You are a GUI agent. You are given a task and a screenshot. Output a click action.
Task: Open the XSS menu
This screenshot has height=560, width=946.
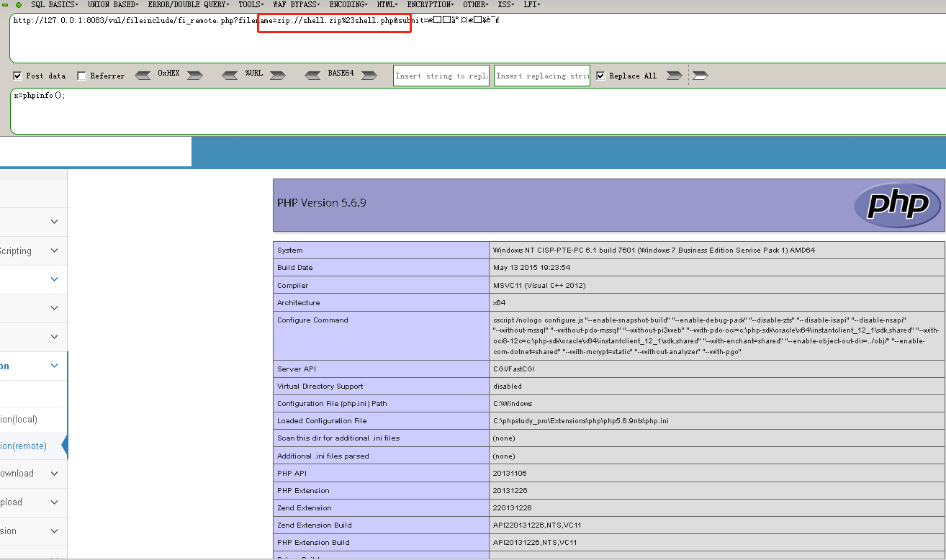507,4
